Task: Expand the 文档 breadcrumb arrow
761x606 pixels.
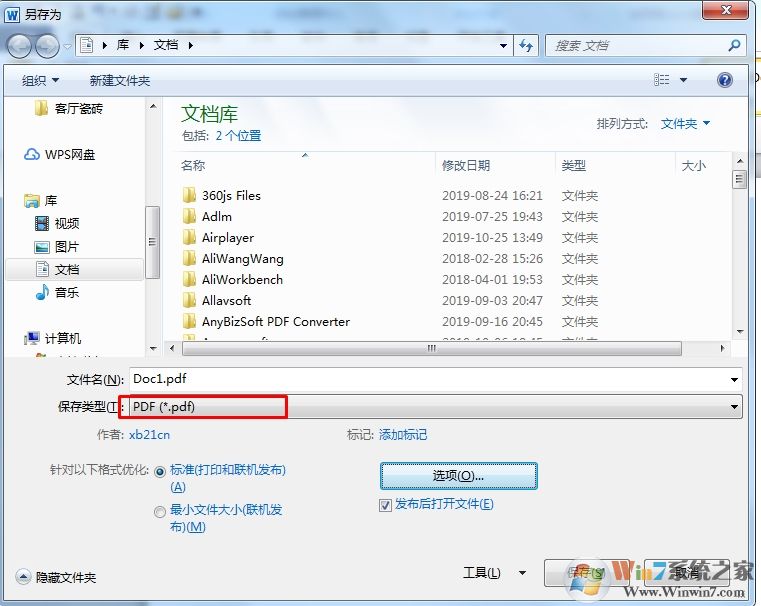Action: [x=191, y=45]
